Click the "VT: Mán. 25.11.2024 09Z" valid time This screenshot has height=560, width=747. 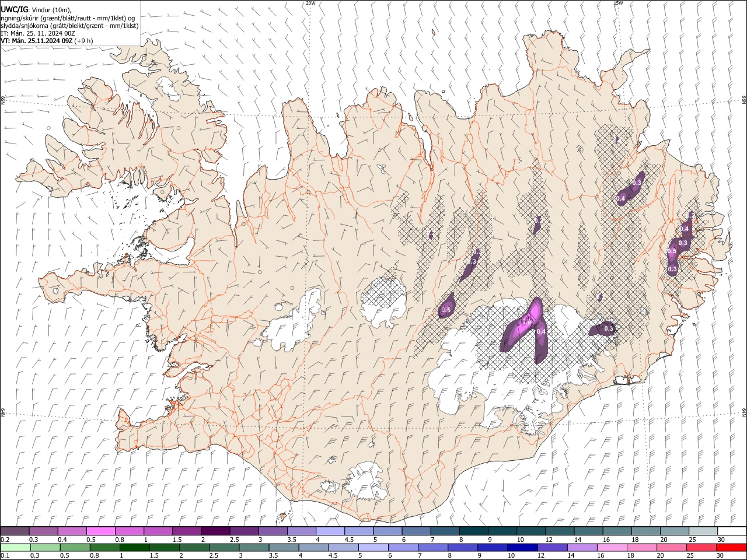click(x=36, y=41)
